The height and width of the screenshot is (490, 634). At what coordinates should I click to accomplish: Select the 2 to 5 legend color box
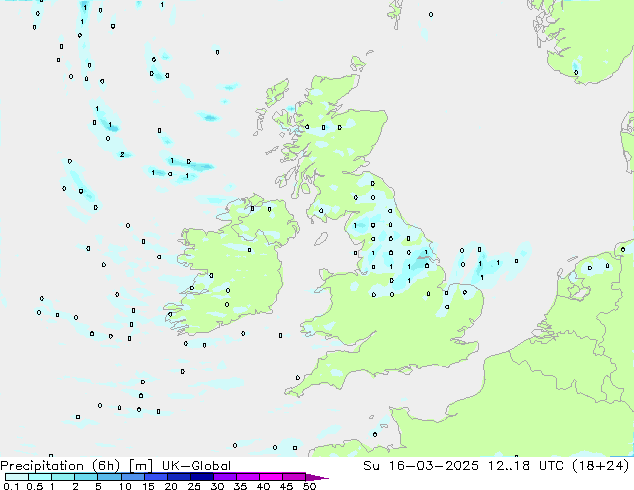coord(86,477)
